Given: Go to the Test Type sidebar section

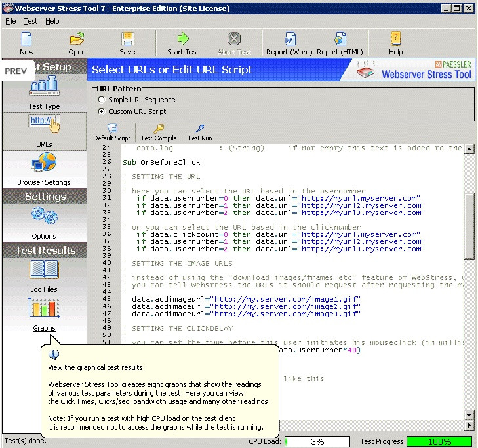Looking at the screenshot, I should (x=44, y=93).
